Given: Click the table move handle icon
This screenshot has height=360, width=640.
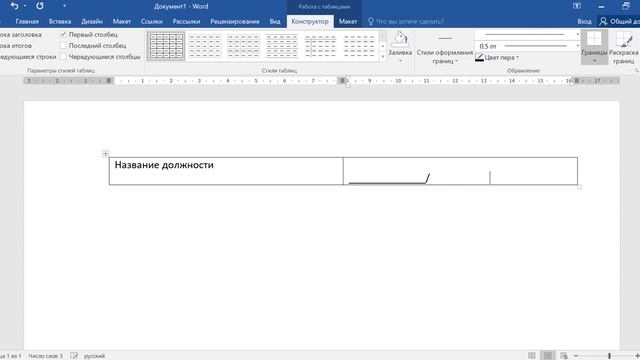Looking at the screenshot, I should (x=105, y=153).
